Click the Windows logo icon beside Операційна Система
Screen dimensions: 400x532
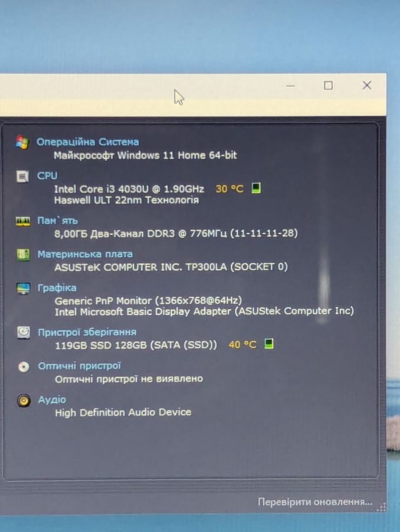[x=22, y=142]
